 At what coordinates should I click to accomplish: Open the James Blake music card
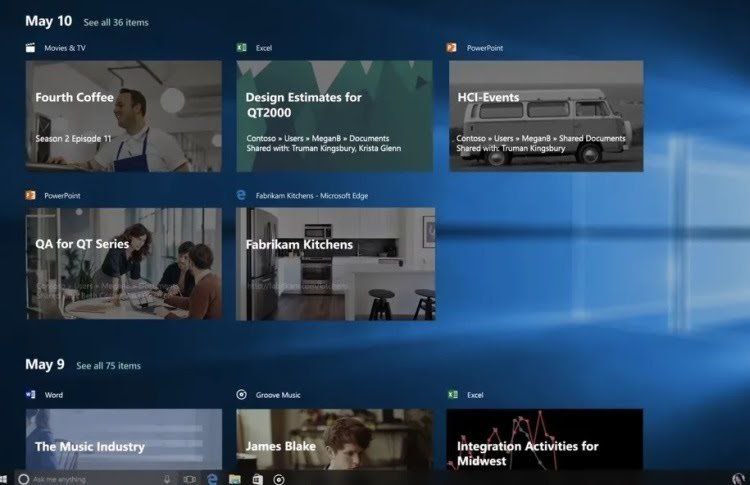point(334,439)
